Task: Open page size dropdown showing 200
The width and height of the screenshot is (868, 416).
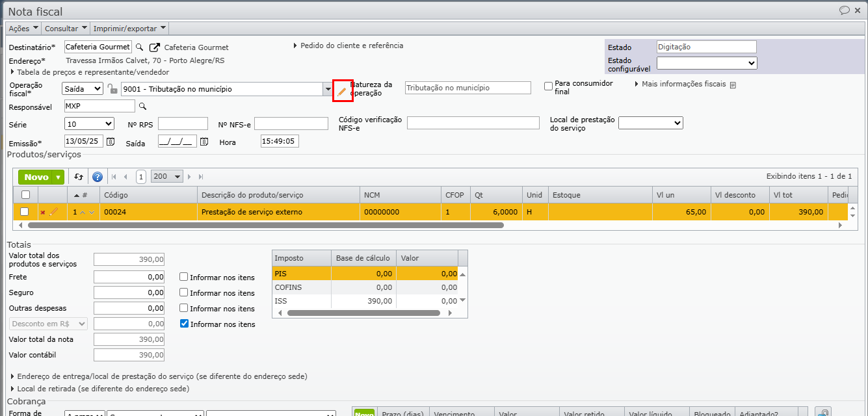Action: click(x=167, y=177)
